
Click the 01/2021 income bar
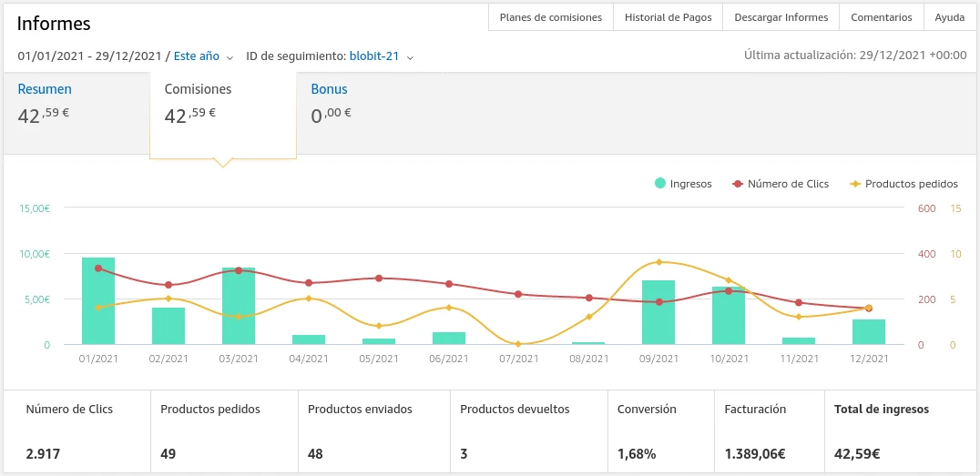(98, 301)
